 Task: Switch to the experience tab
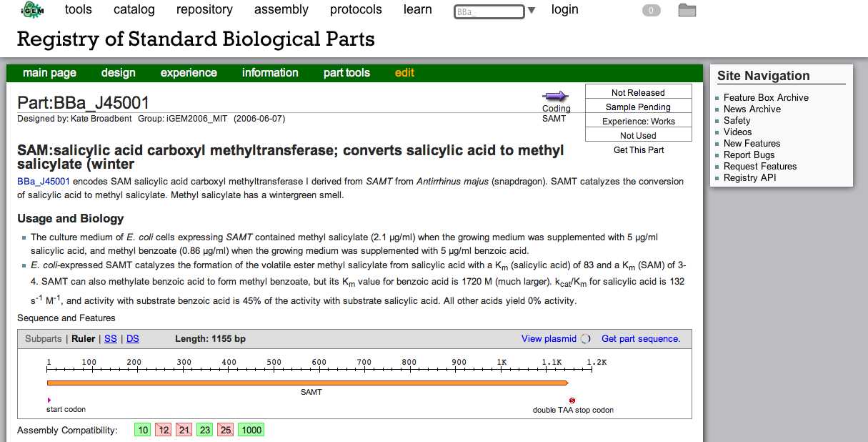[189, 73]
